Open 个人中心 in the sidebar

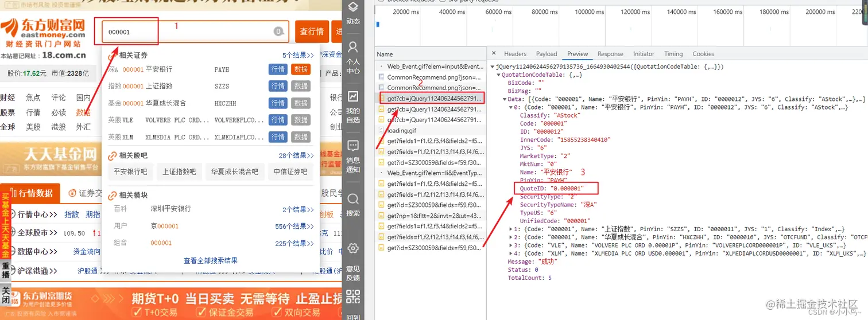click(353, 57)
